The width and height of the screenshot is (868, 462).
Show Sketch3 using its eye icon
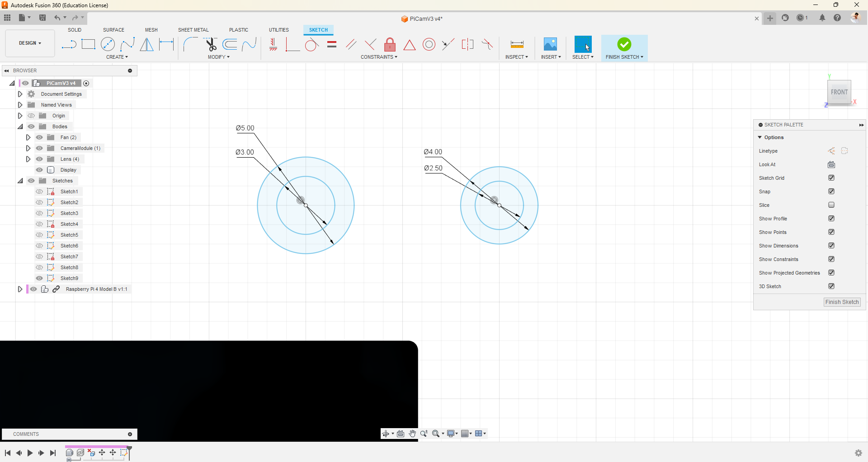(x=39, y=213)
